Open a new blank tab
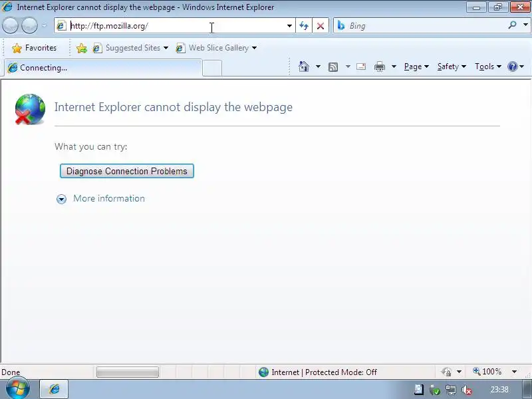The image size is (532, 399). click(x=212, y=68)
